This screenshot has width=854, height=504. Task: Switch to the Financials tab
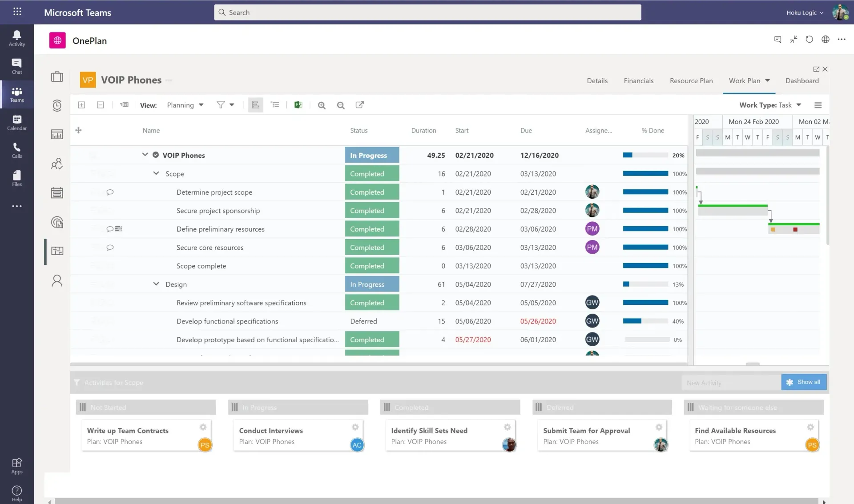638,81
